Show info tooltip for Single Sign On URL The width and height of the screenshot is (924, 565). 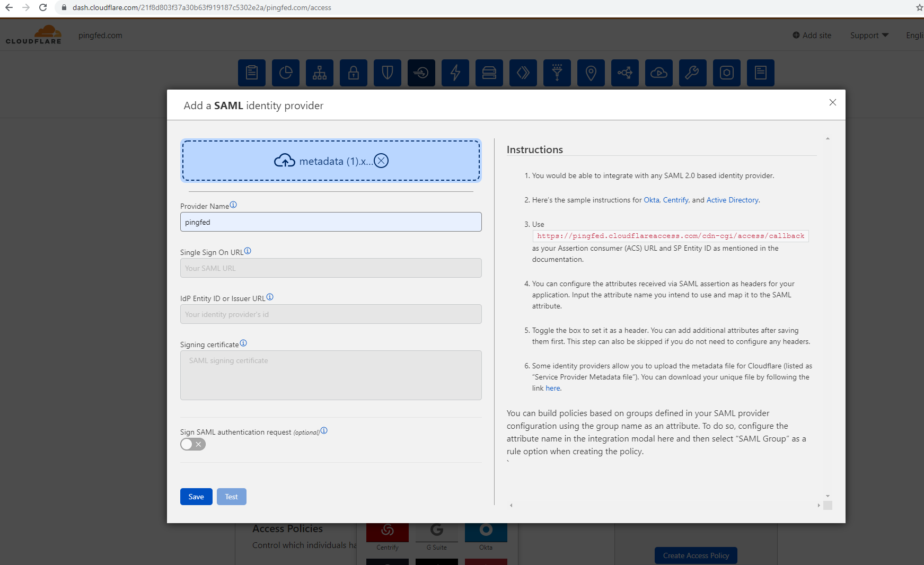[x=248, y=251]
